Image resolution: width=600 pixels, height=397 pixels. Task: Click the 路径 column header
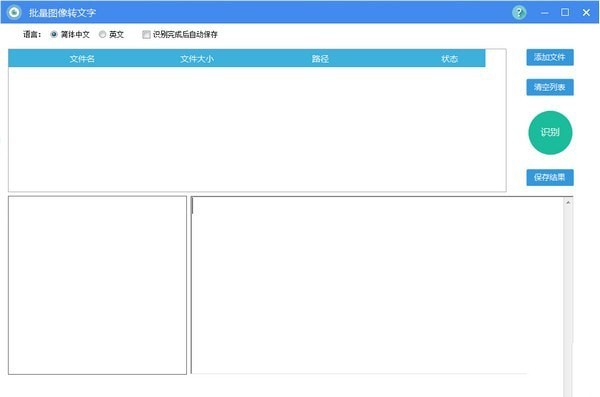[x=320, y=59]
